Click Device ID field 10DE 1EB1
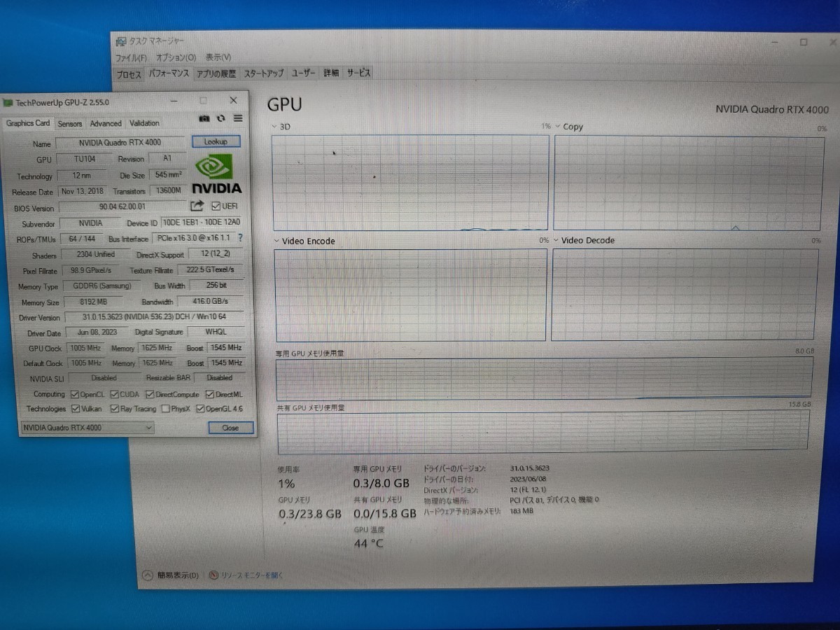This screenshot has height=630, width=840. tap(202, 223)
